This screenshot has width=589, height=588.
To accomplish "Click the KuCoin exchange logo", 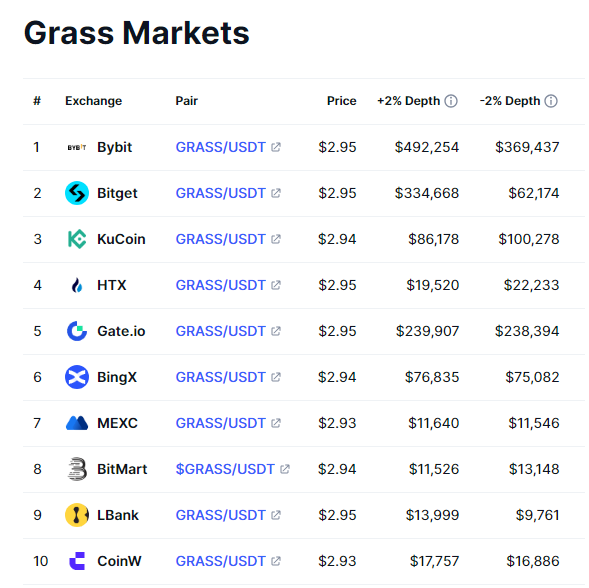I will [x=77, y=239].
